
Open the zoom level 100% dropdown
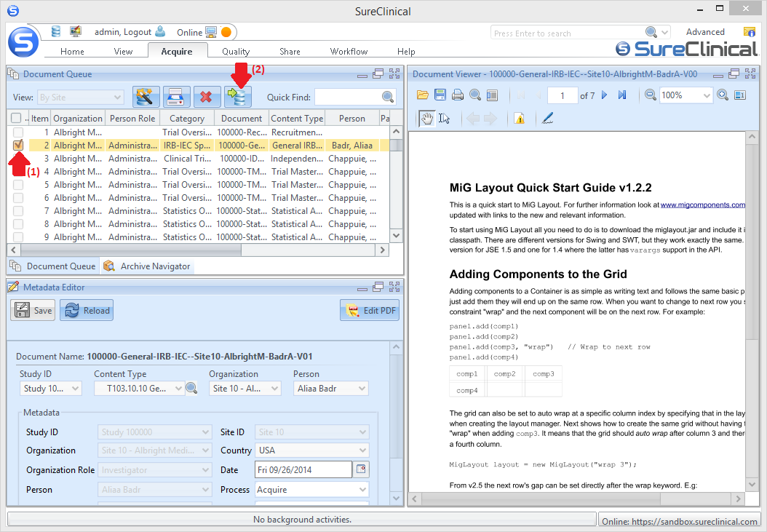coord(685,95)
